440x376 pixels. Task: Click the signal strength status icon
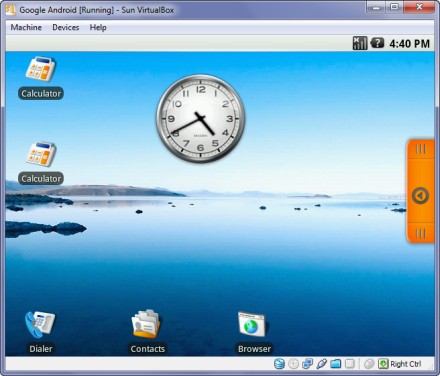coord(360,43)
